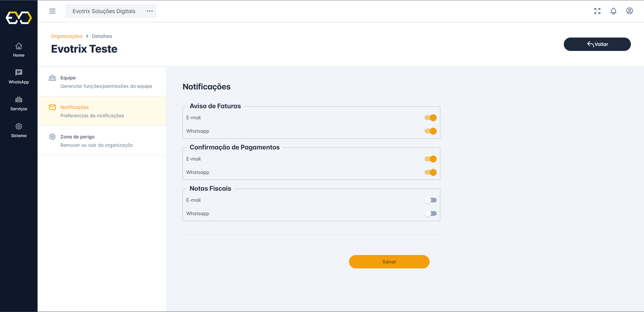The width and height of the screenshot is (644, 312).
Task: Click the Voltar back button
Action: 597,44
